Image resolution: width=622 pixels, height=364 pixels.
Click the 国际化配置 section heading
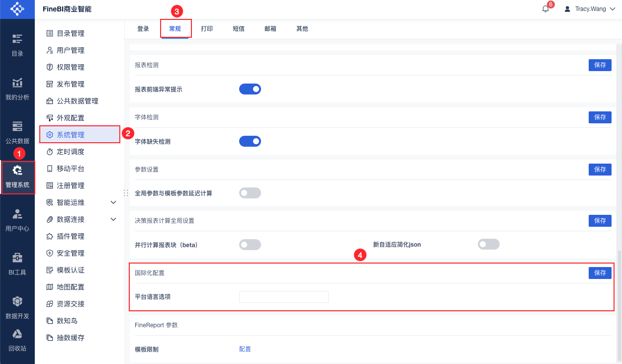(150, 273)
